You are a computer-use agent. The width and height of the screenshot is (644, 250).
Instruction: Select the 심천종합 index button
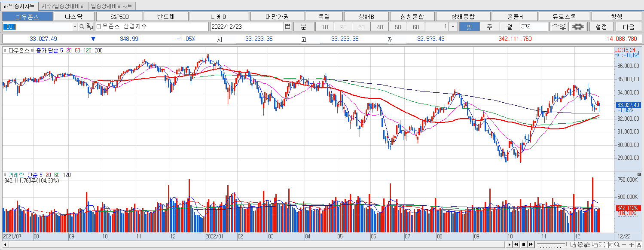point(412,16)
